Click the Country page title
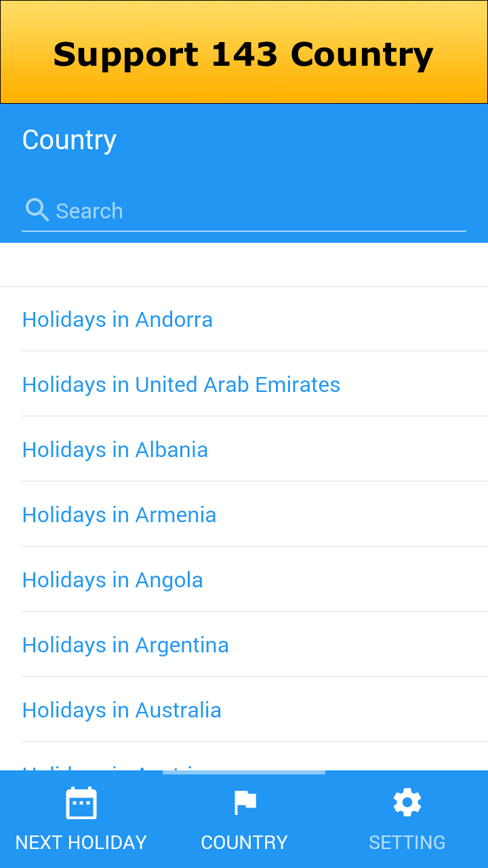The image size is (488, 868). (x=69, y=140)
